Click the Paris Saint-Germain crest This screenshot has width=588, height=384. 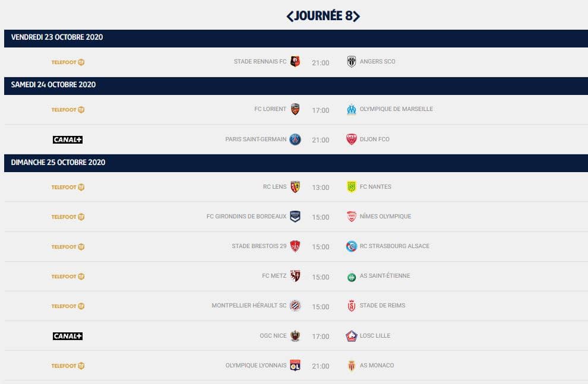[x=295, y=139]
